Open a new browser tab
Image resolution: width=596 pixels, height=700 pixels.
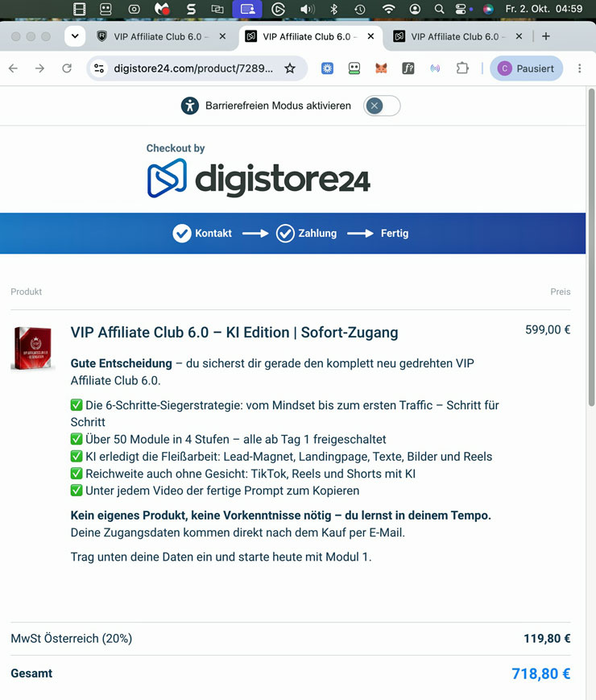point(545,36)
